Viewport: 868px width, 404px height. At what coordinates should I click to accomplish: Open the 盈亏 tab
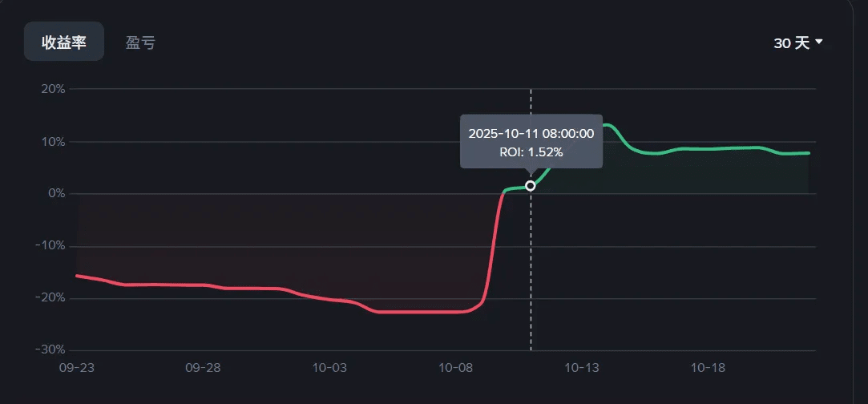(140, 42)
